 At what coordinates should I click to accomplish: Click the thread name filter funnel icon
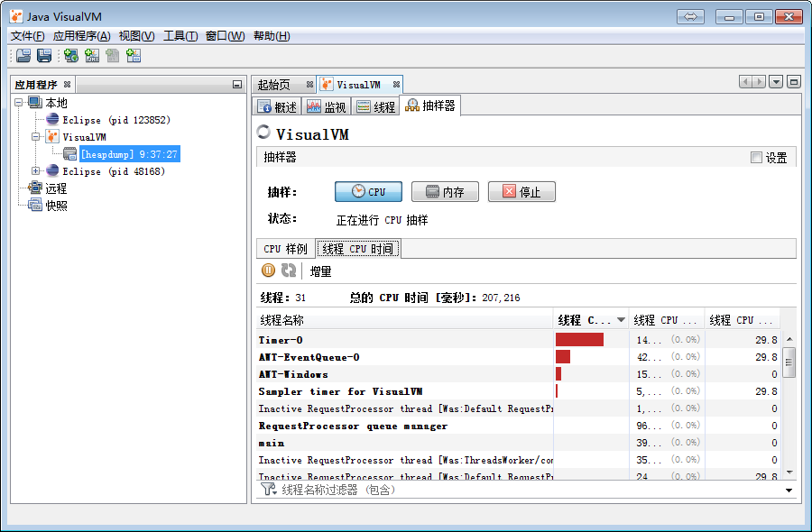click(x=269, y=489)
